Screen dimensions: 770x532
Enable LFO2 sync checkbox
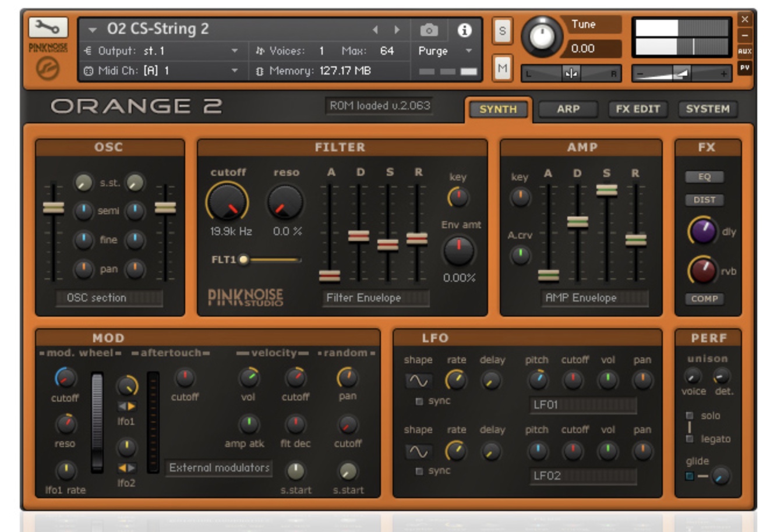click(x=419, y=471)
